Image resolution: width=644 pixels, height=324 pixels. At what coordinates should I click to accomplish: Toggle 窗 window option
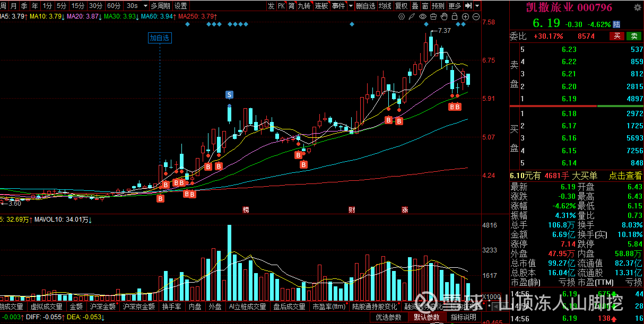point(425,6)
